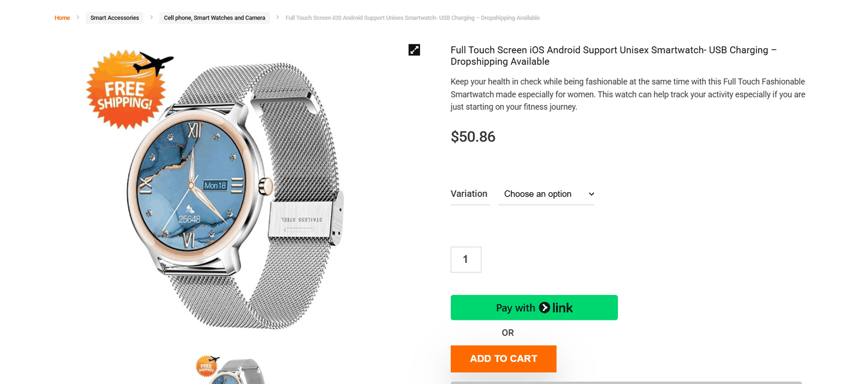This screenshot has width=868, height=384.
Task: Click the smartwatch product title heading
Action: 613,55
